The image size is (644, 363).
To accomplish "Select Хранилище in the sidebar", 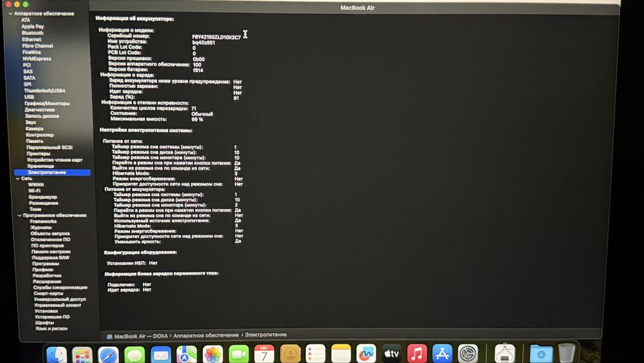I will click(41, 166).
